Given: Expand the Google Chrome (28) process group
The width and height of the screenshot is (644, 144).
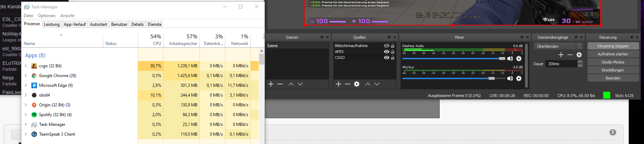Looking at the screenshot, I should coord(26,76).
